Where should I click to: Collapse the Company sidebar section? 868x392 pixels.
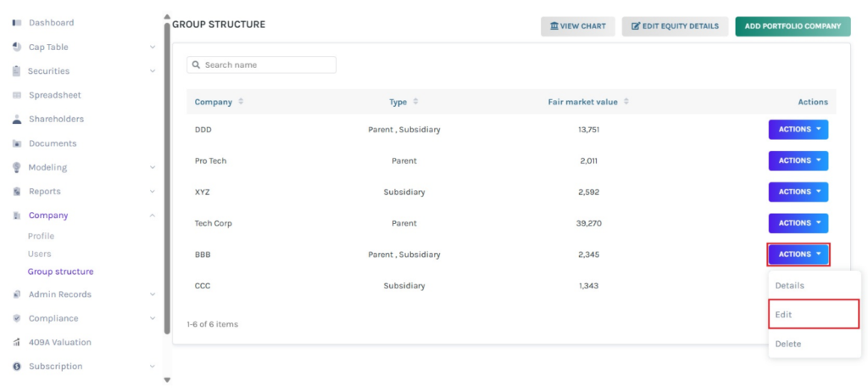[153, 216]
